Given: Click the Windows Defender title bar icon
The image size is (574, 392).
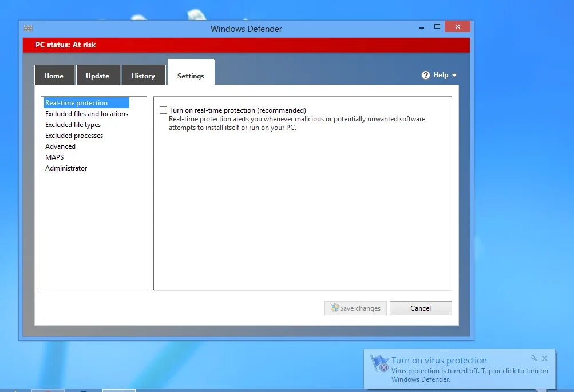Looking at the screenshot, I should pyautogui.click(x=28, y=28).
